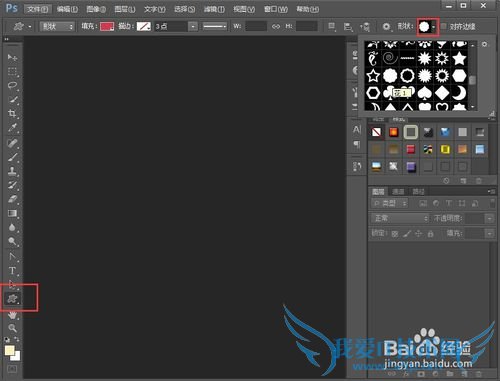500x381 pixels.
Task: Select the Hand tool
Action: tap(12, 315)
